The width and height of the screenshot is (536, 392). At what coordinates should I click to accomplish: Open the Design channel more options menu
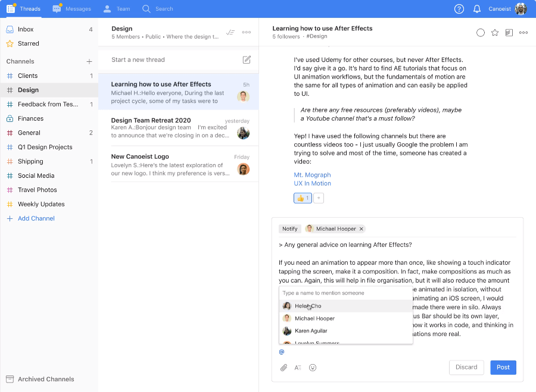click(246, 32)
